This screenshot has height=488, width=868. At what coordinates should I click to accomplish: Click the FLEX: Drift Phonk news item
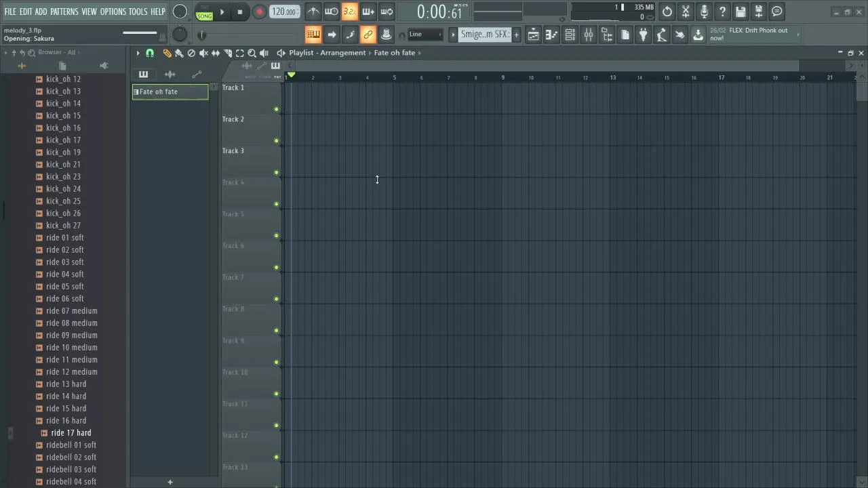click(753, 35)
